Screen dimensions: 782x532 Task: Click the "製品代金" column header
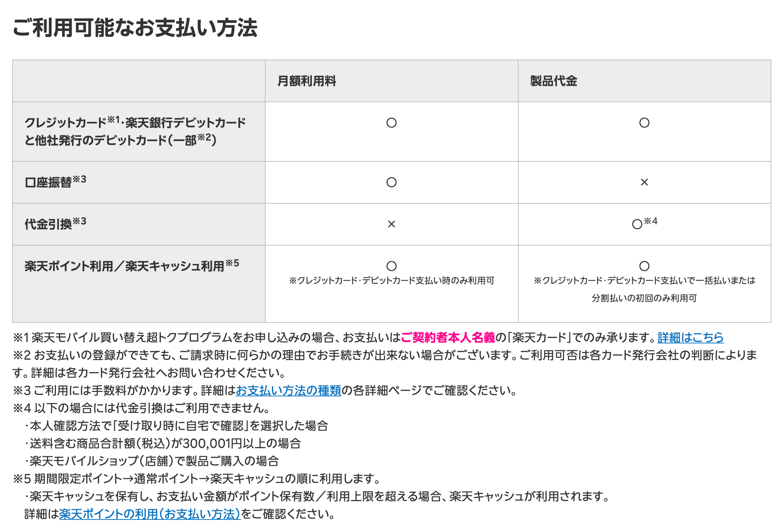(x=554, y=81)
